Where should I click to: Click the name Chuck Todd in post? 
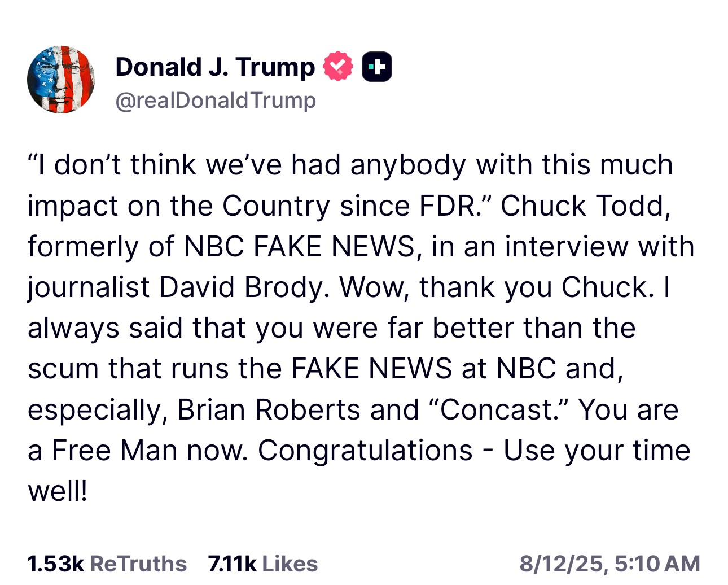[x=585, y=206]
